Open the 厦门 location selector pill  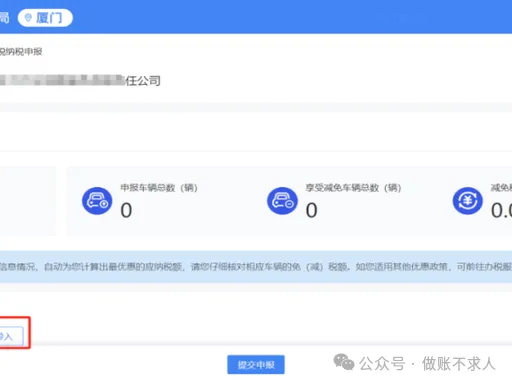tap(45, 18)
